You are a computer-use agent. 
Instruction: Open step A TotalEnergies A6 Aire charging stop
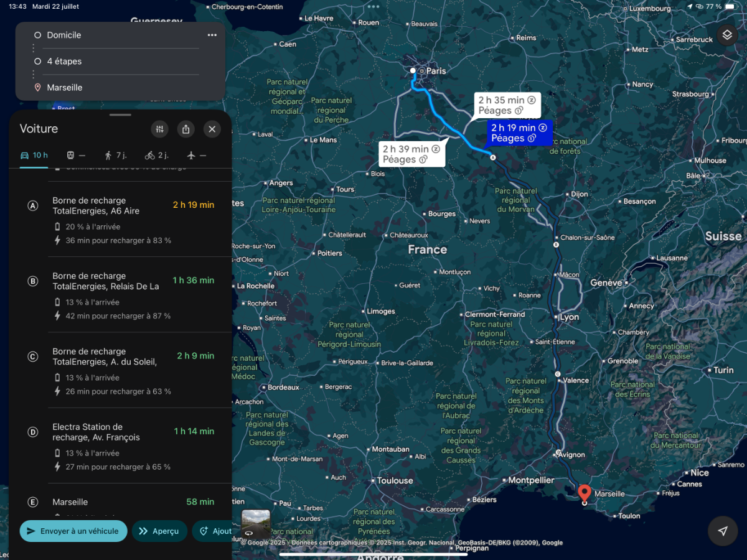(x=121, y=220)
